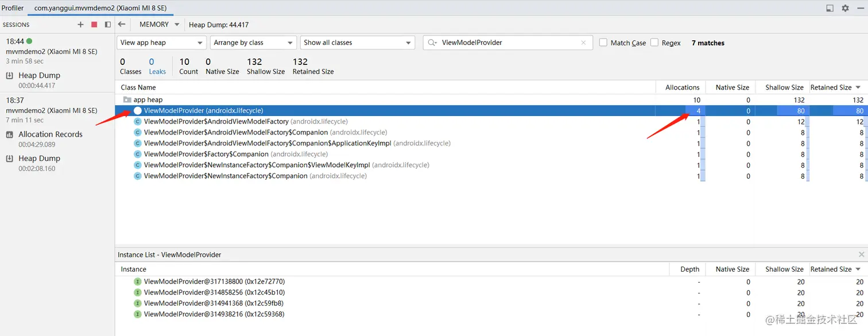Click the Leaks filter link
This screenshot has height=336, width=868.
point(157,72)
